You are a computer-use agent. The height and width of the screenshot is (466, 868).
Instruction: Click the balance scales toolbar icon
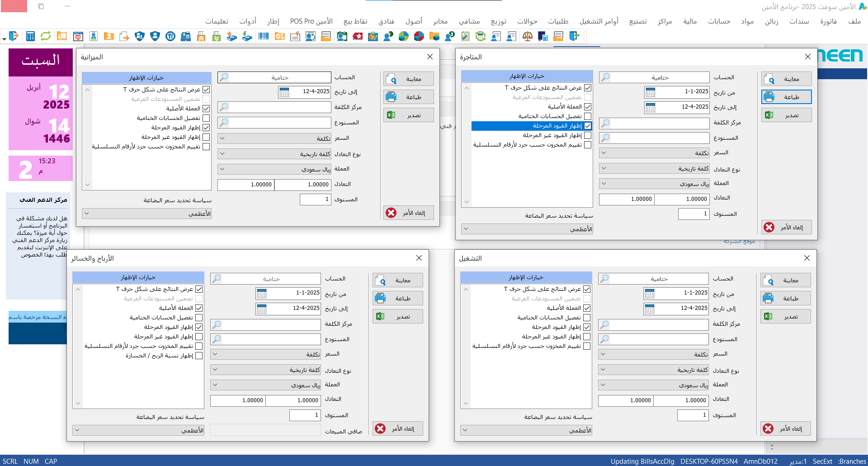[527, 37]
